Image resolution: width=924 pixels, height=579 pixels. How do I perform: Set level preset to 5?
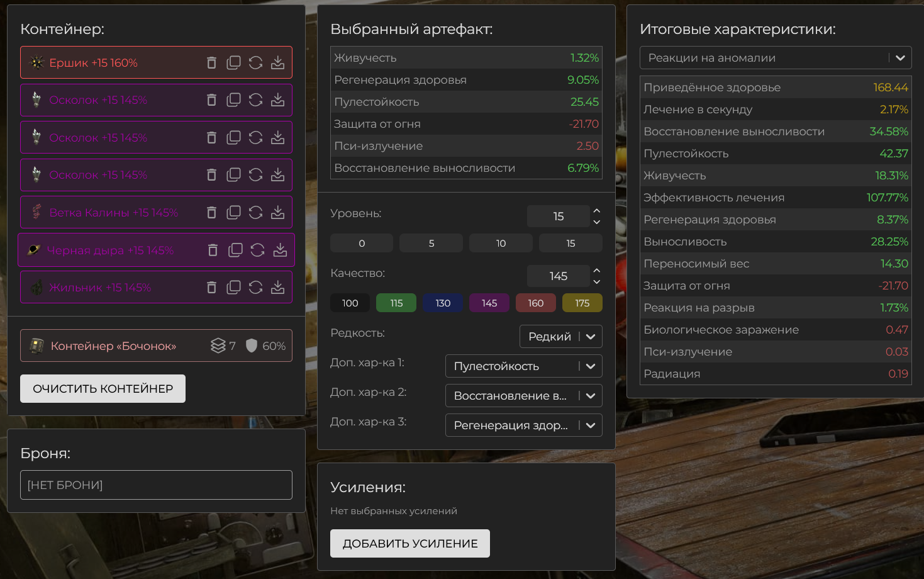pos(431,244)
